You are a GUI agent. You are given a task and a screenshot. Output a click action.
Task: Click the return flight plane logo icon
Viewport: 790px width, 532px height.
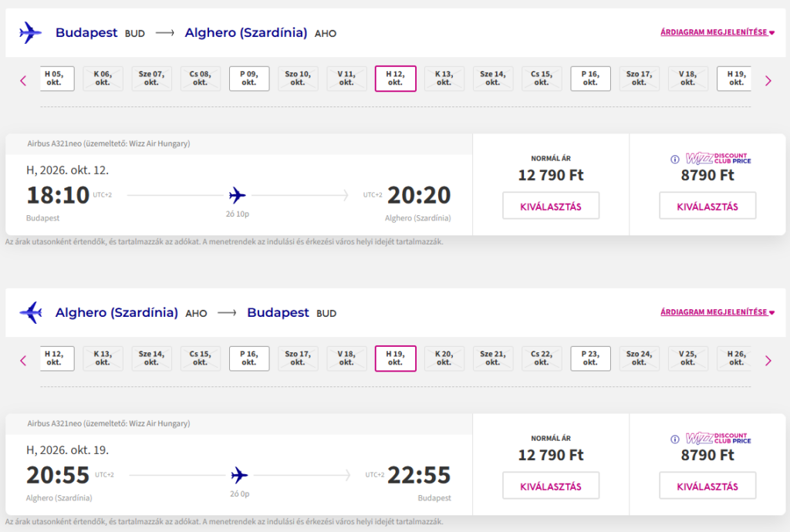click(x=31, y=313)
